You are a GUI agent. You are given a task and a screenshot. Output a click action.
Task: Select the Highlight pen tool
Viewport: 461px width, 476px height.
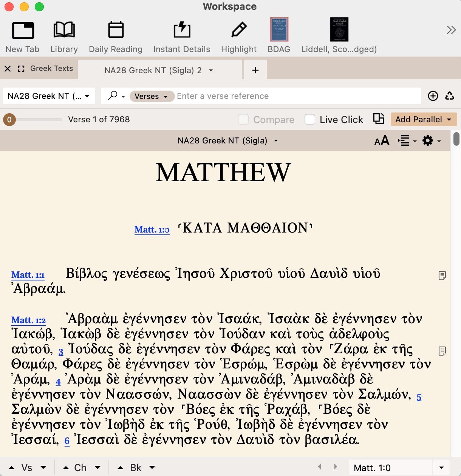pyautogui.click(x=239, y=30)
